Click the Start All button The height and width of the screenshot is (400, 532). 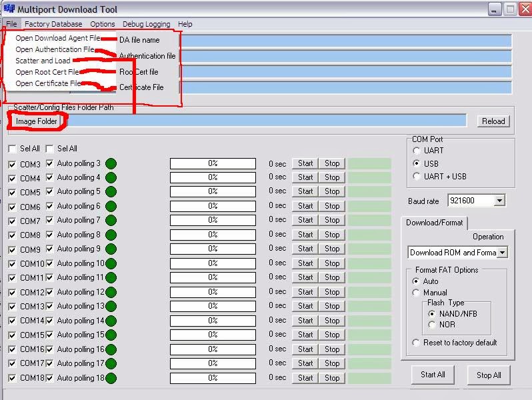pos(433,375)
